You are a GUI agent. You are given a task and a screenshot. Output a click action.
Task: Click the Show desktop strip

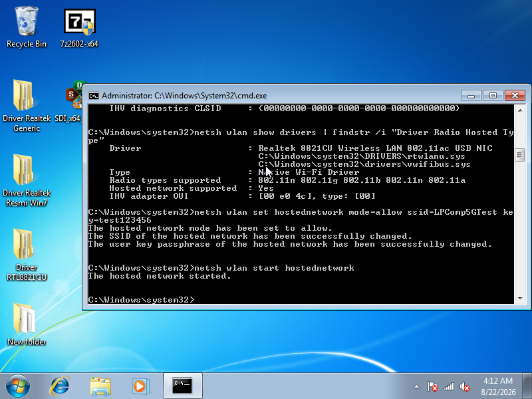[x=527, y=386]
